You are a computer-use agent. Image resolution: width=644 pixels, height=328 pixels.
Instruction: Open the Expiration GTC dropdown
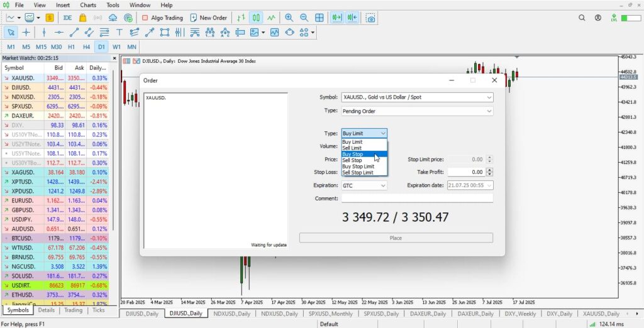coord(383,185)
